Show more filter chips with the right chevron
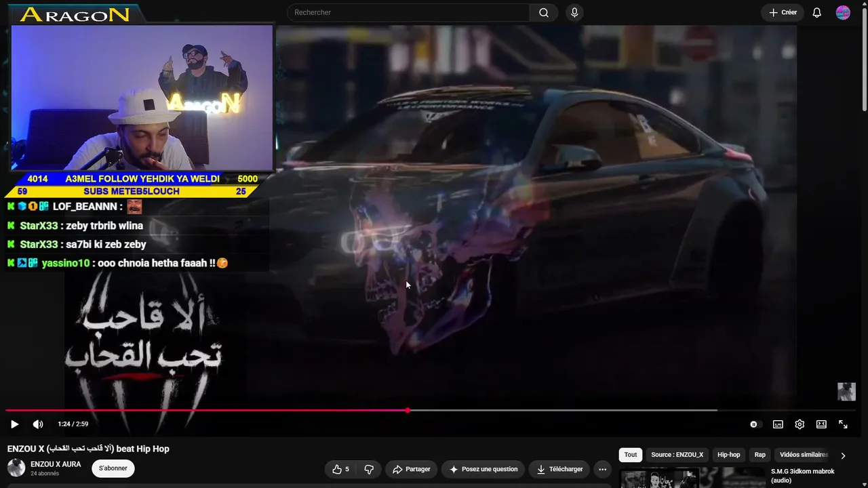 (843, 455)
